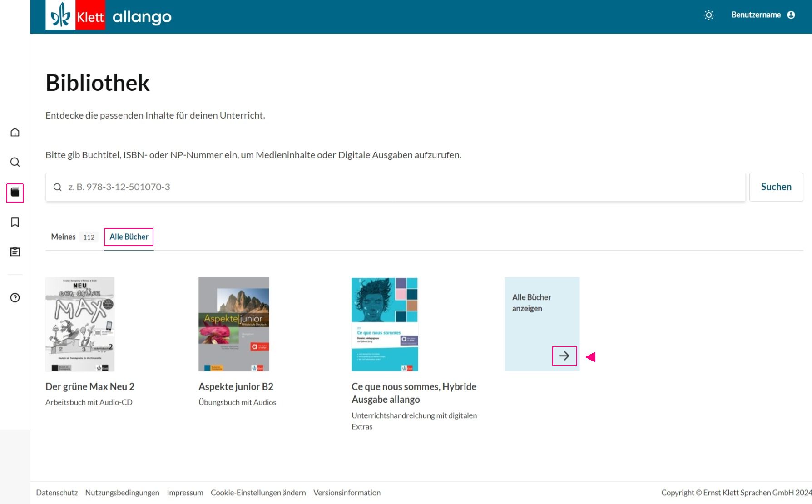Viewport: 812px width, 504px height.
Task: Click the Arbeitsbuch mit Audio-CD subtitle
Action: tap(89, 402)
